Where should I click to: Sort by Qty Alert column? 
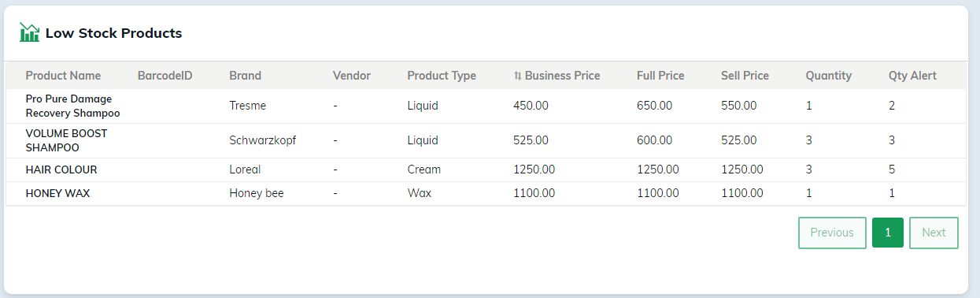912,76
